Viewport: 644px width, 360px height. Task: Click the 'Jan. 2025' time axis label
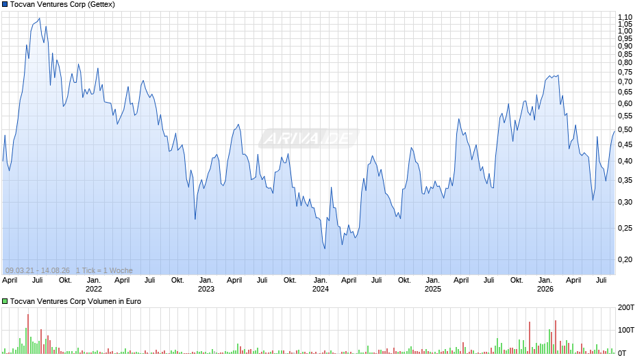coord(432,285)
